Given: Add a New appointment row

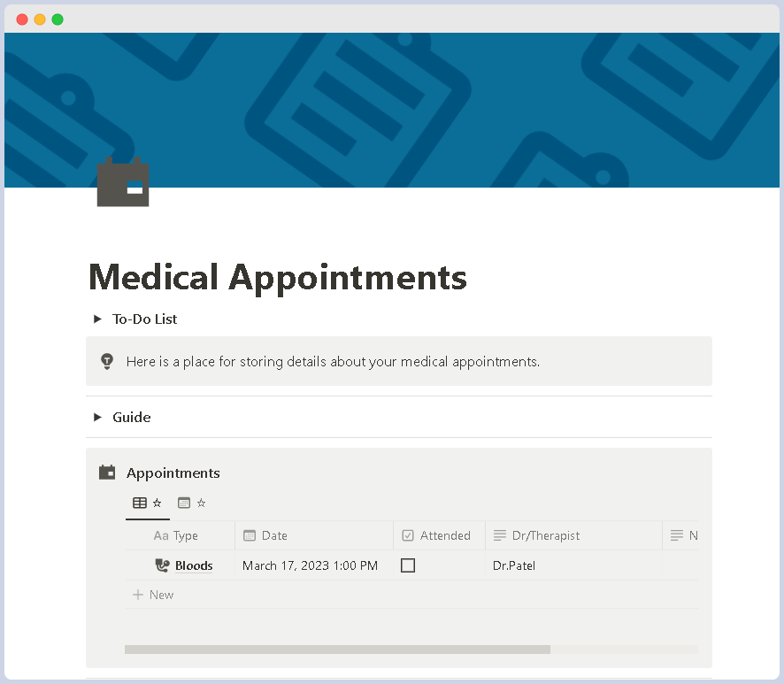Looking at the screenshot, I should [153, 595].
